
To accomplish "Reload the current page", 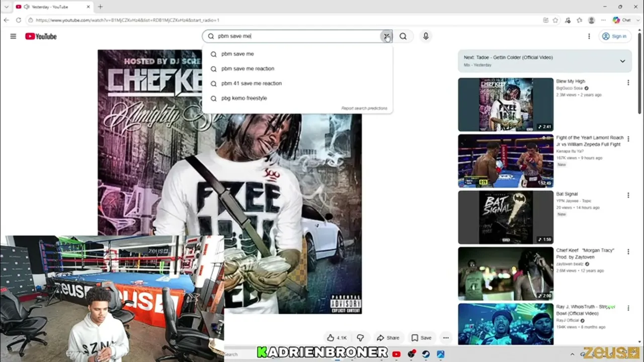I will point(19,20).
